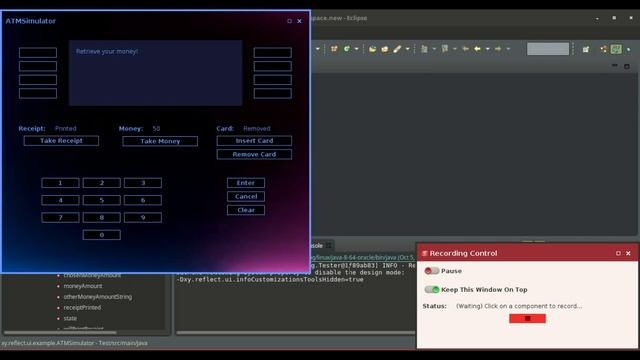
Task: Click the top-left blank ATM side button
Action: point(38,53)
